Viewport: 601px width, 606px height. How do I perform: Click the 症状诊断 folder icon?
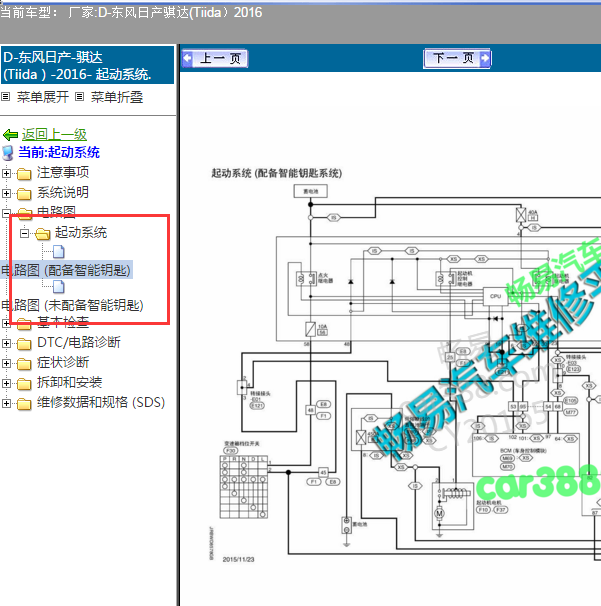click(24, 364)
